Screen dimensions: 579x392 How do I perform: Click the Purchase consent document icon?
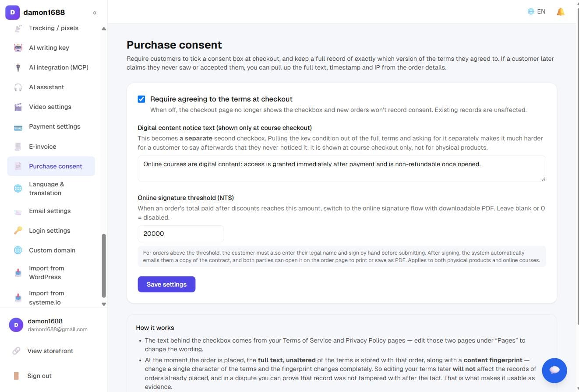click(x=18, y=166)
